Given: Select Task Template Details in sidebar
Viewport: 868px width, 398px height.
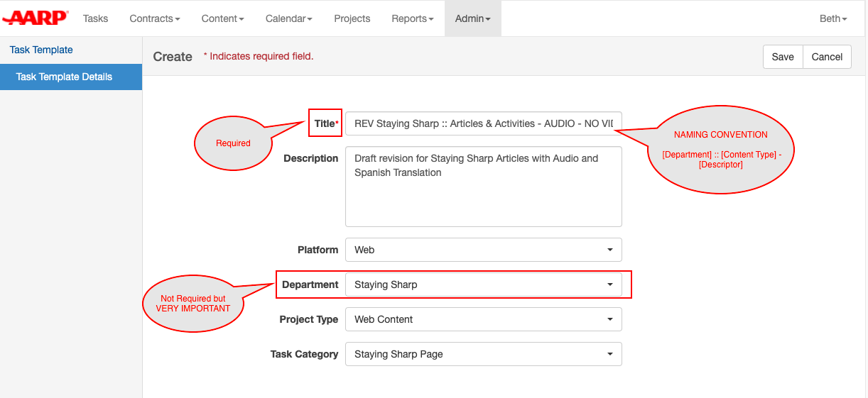Looking at the screenshot, I should click(71, 77).
